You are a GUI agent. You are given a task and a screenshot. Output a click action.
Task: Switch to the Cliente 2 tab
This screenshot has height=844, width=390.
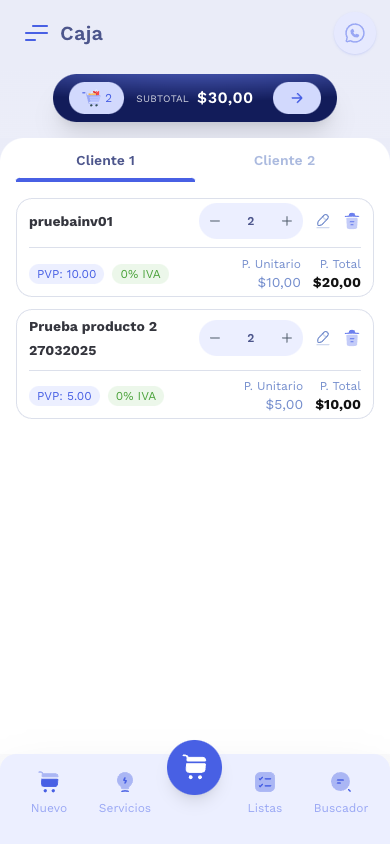click(284, 160)
